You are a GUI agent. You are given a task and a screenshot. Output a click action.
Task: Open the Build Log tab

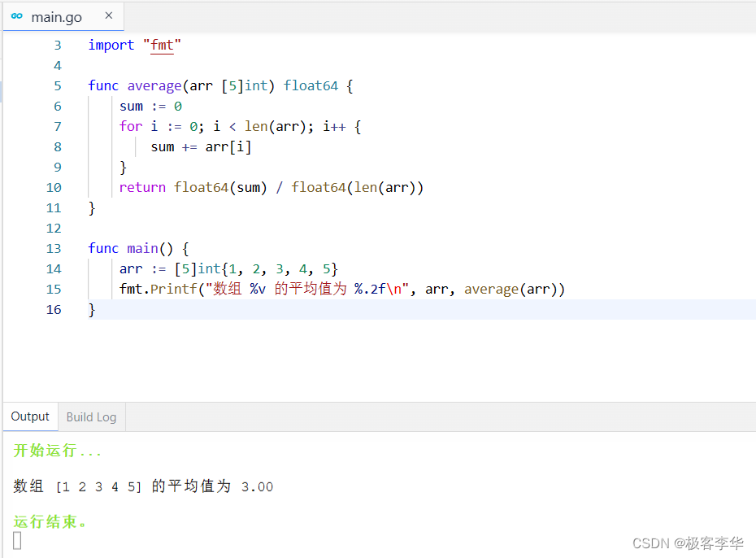pos(92,417)
